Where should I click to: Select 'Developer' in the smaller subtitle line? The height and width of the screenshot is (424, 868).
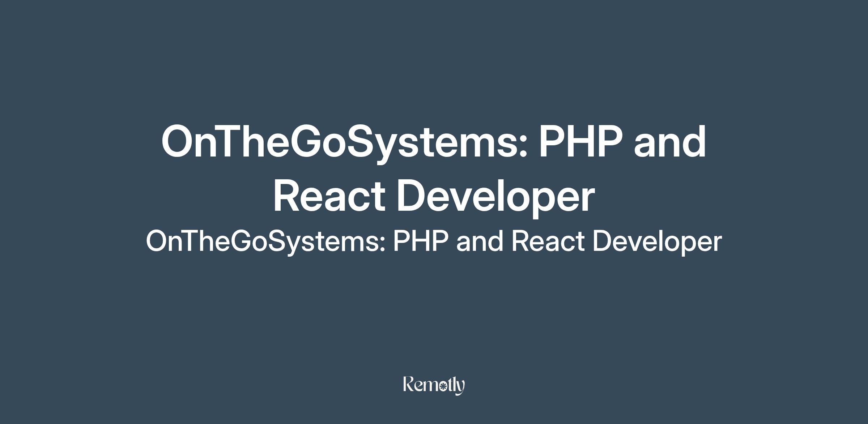657,241
